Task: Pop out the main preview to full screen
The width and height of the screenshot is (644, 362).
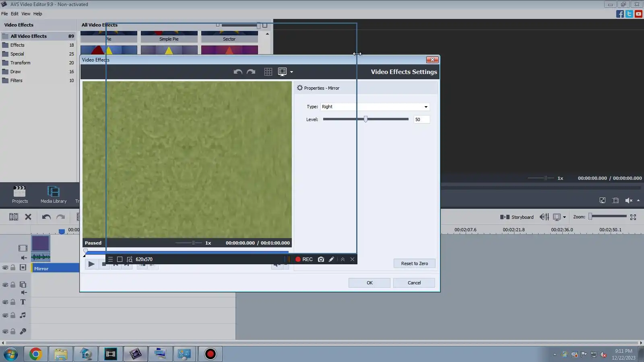Action: [603, 200]
